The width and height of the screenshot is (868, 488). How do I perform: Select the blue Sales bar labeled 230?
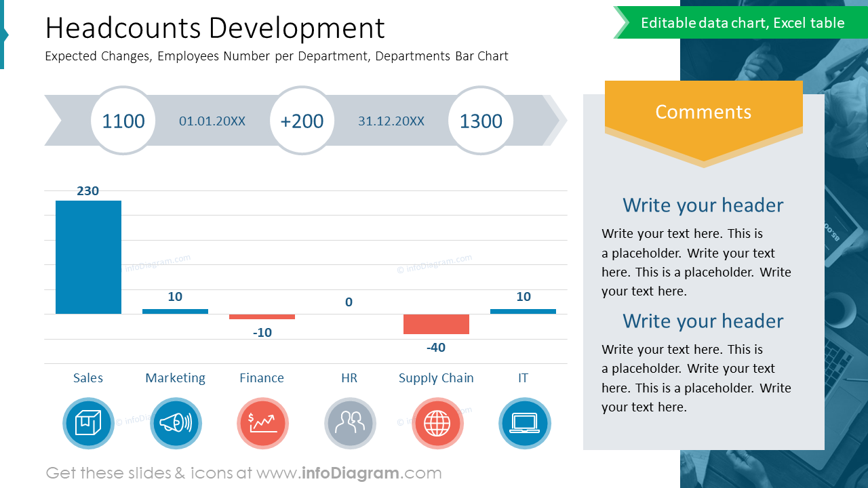tap(88, 257)
